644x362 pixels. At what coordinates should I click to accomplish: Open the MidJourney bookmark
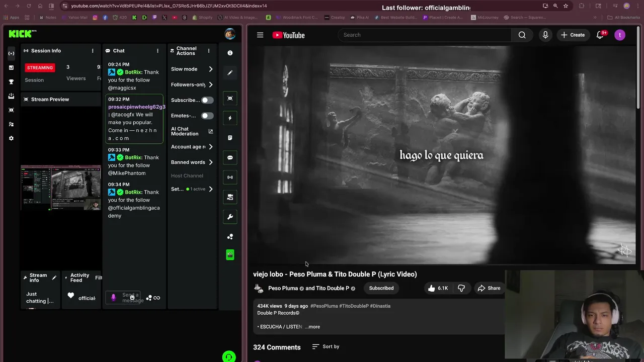(x=484, y=18)
